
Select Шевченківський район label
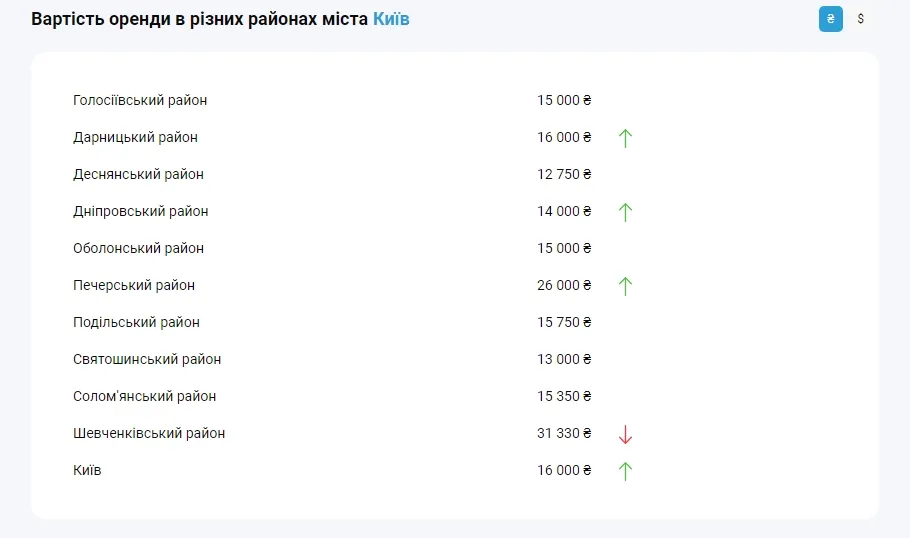149,433
